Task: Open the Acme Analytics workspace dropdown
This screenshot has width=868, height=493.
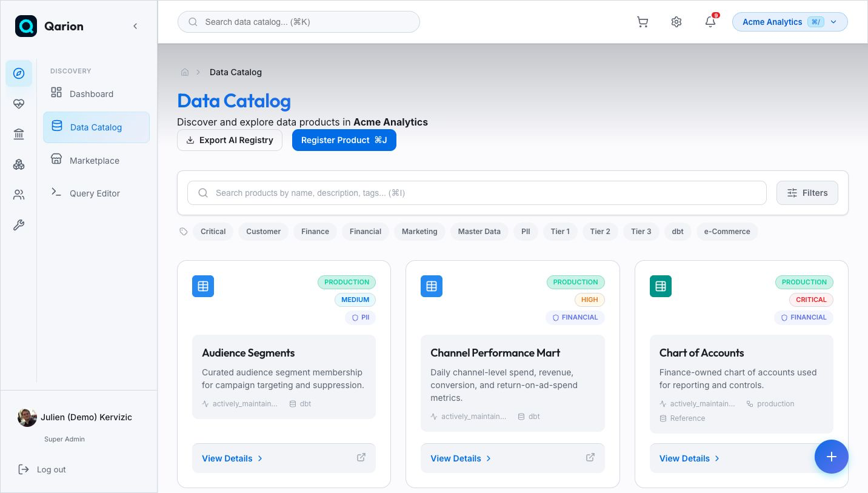Action: point(790,22)
